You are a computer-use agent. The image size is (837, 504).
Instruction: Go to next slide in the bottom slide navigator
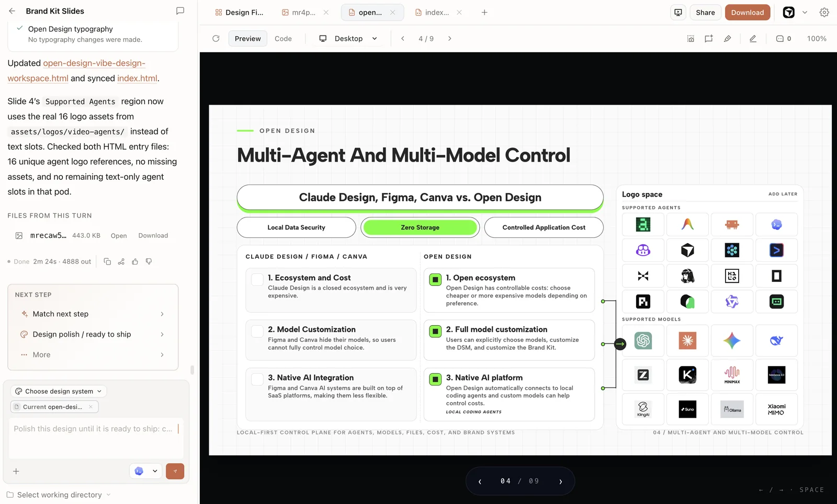coord(560,482)
